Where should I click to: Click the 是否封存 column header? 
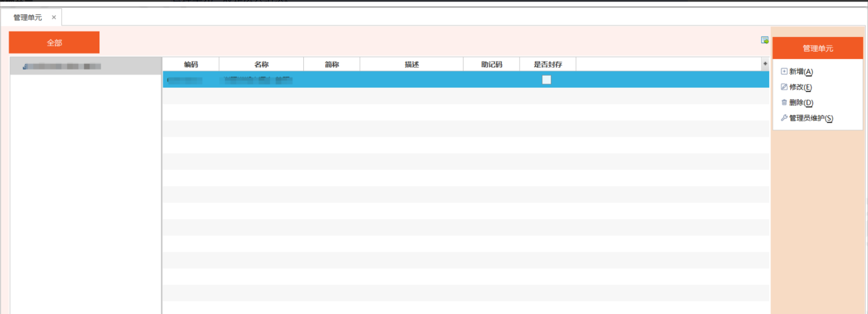[x=547, y=64]
